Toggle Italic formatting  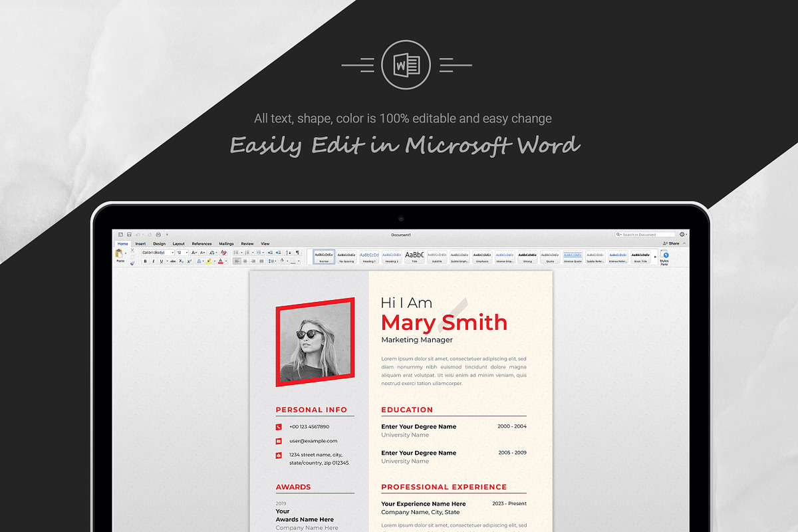tap(154, 261)
